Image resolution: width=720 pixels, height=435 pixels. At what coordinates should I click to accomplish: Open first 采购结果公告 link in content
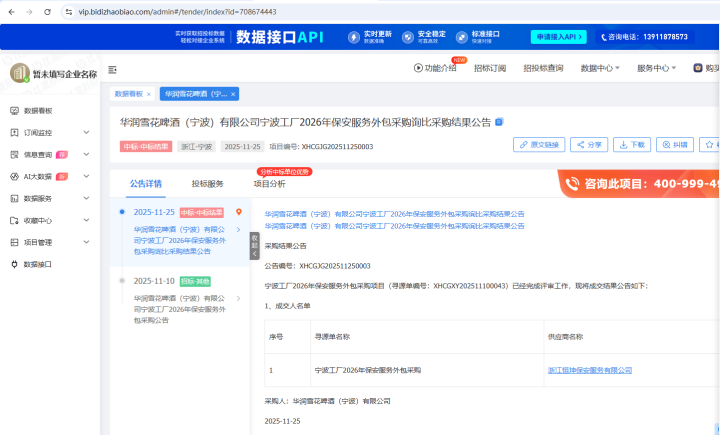pyautogui.click(x=394, y=214)
